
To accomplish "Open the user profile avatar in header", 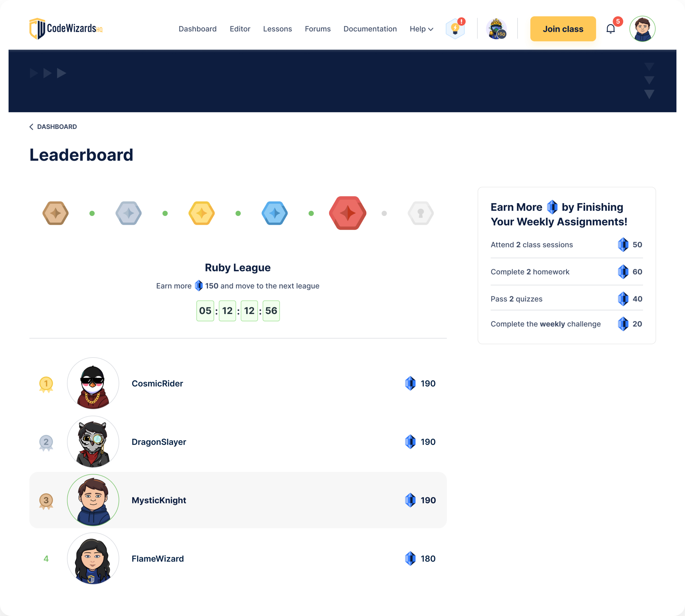I will tap(642, 29).
